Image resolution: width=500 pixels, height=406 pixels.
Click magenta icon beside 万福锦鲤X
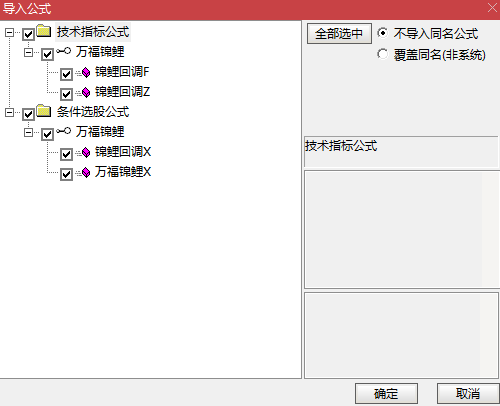click(x=85, y=172)
